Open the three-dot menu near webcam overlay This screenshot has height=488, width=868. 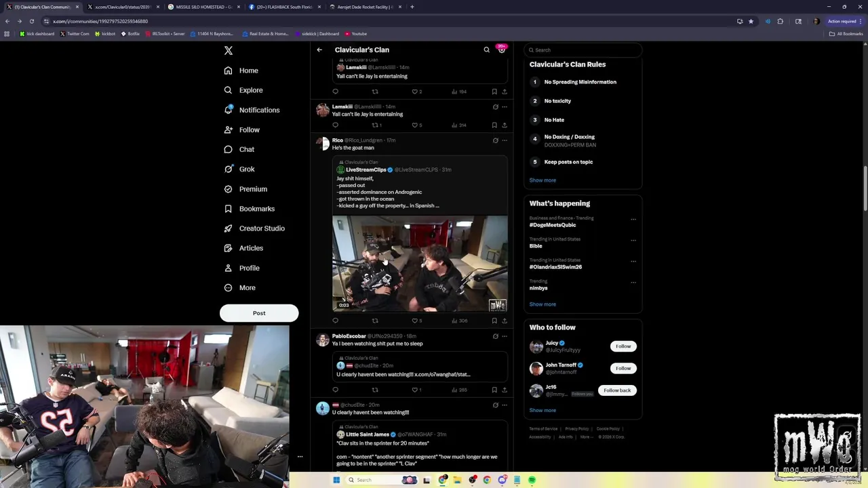point(300,457)
